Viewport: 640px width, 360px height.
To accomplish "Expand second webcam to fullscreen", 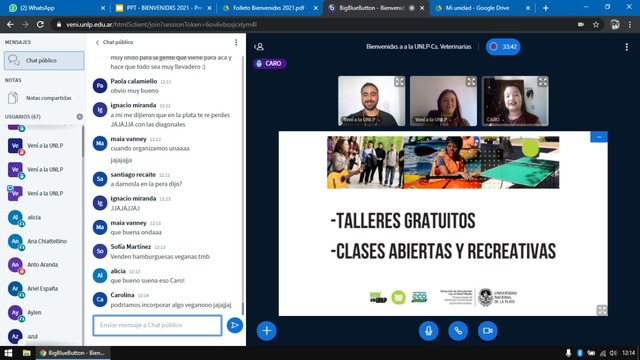I will tap(471, 82).
